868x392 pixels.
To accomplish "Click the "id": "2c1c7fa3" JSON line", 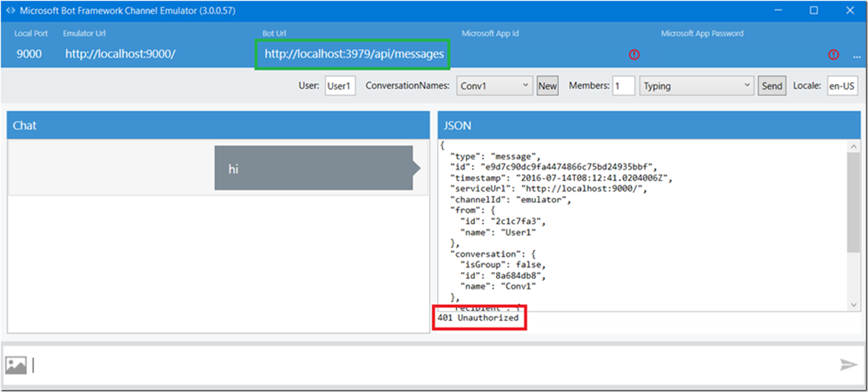I will (x=503, y=221).
